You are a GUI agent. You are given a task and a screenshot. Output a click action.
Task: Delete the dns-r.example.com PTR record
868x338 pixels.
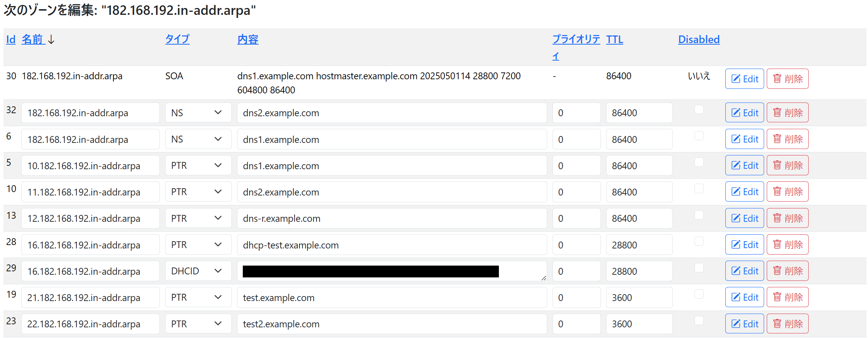tap(787, 218)
